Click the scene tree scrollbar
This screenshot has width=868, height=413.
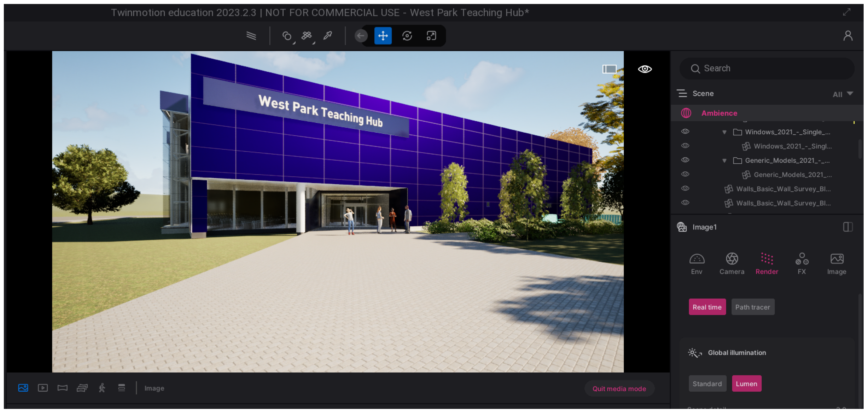point(860,149)
